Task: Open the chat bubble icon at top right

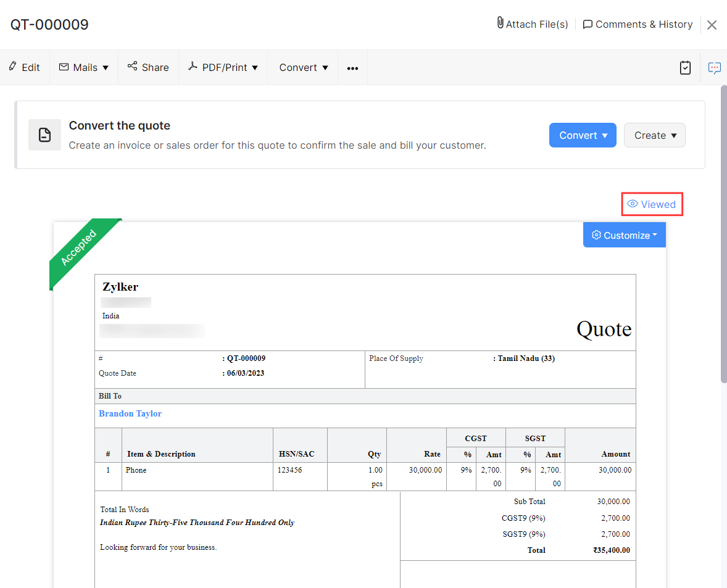Action: coord(714,68)
